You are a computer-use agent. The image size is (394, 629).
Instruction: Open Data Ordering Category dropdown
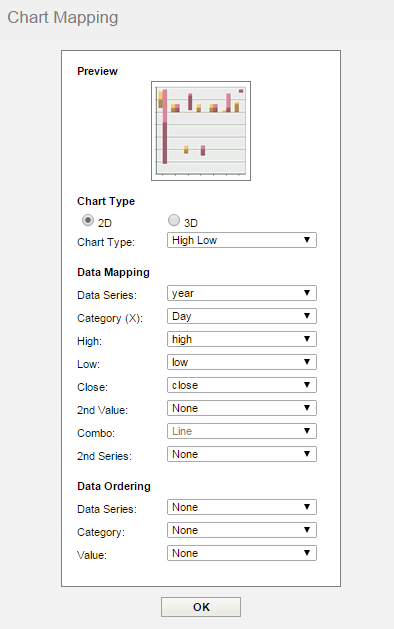point(242,530)
